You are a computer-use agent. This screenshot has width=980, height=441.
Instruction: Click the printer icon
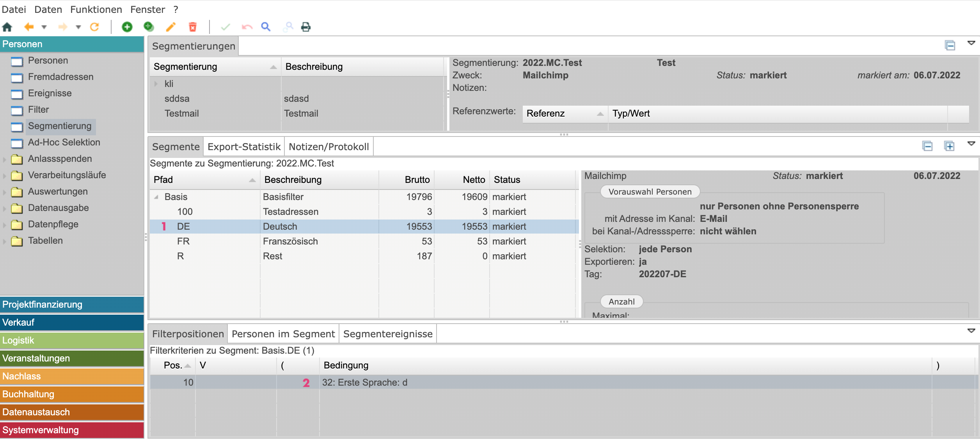(306, 27)
